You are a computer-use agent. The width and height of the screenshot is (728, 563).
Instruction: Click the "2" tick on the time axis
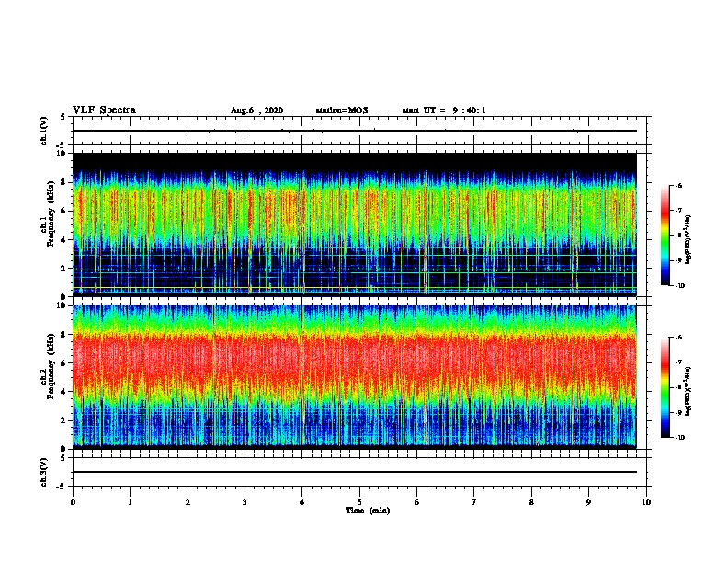tap(188, 502)
